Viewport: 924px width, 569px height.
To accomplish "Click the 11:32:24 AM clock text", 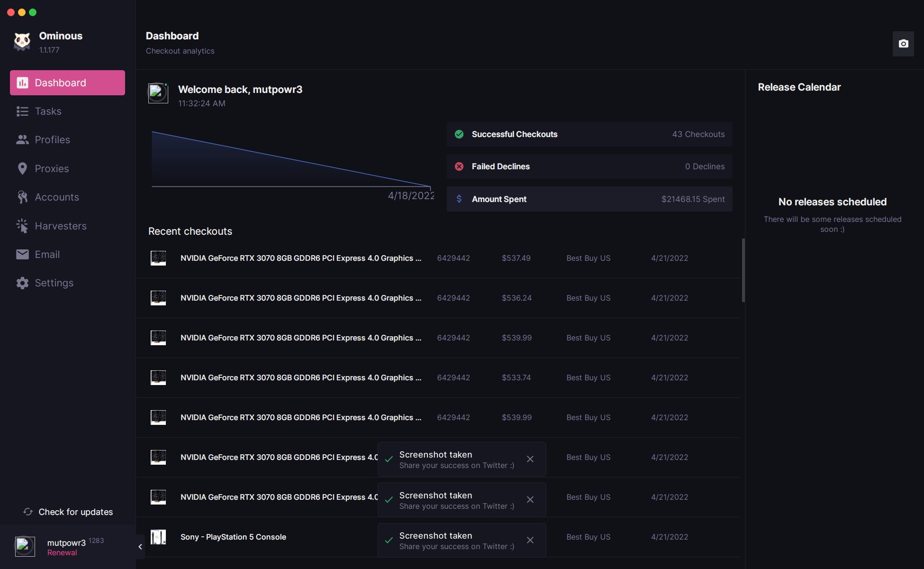I will [201, 103].
